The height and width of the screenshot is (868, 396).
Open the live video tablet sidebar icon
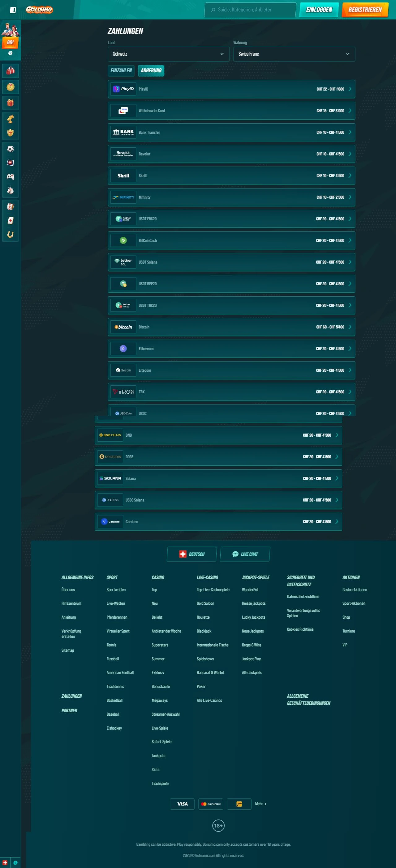[x=11, y=163]
